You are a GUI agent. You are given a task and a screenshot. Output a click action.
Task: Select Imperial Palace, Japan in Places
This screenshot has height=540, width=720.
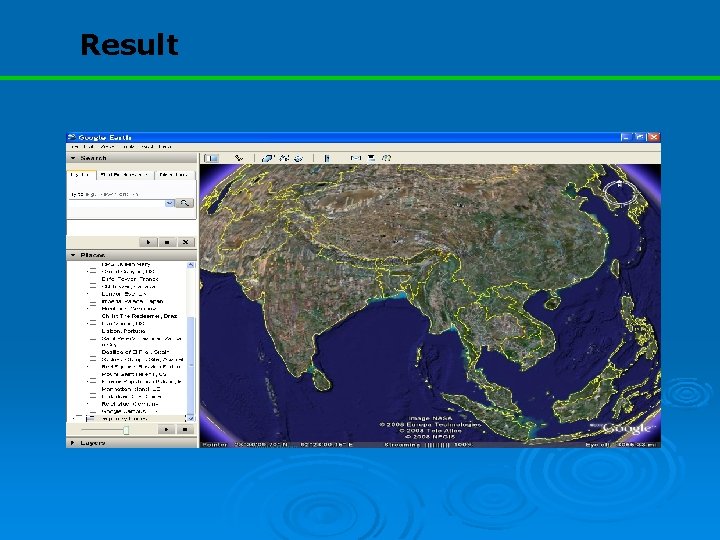(132, 301)
